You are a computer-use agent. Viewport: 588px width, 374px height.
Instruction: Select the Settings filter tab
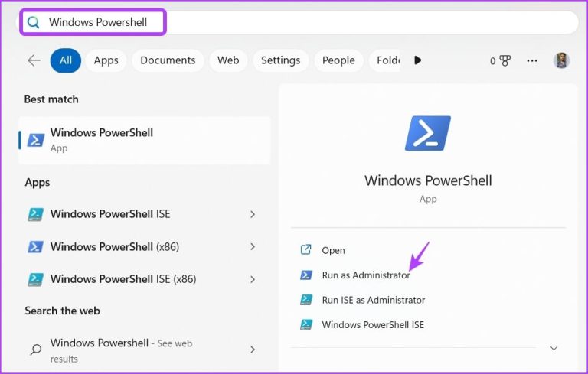coord(280,60)
